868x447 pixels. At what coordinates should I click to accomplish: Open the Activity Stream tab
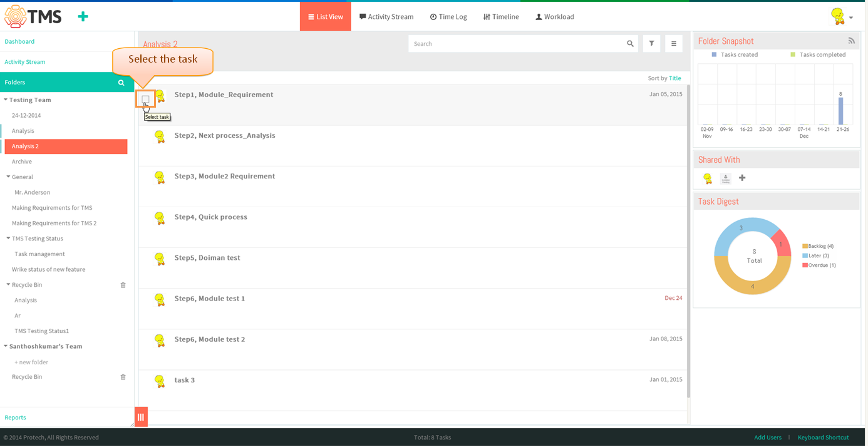point(386,17)
